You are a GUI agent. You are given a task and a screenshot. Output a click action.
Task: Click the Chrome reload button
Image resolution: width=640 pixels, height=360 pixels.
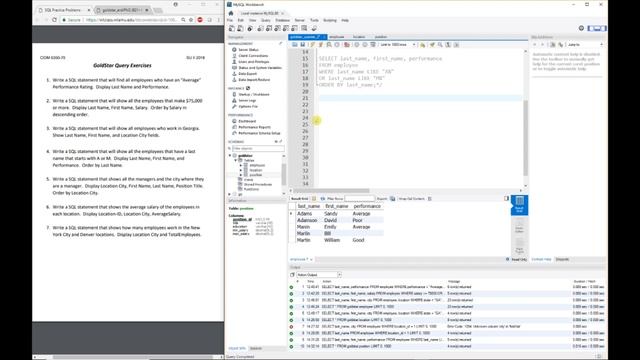54,20
